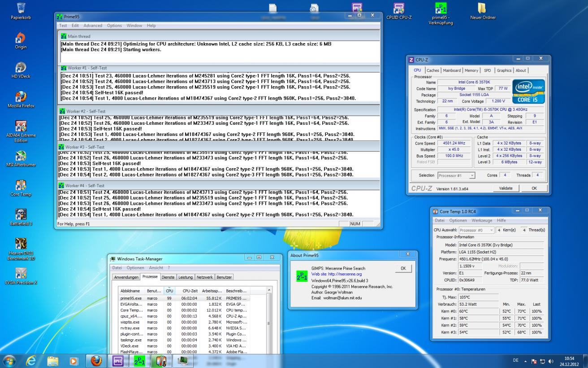Open Windows Explorer from the taskbar

53,360
